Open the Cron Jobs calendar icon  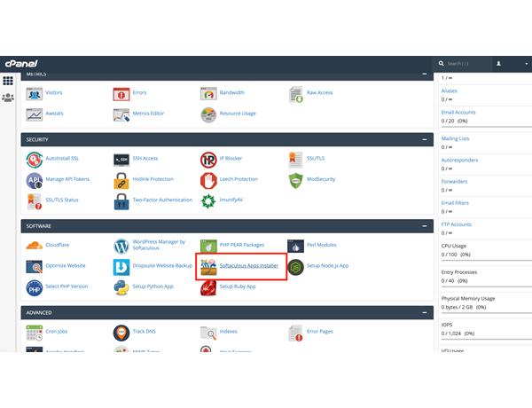coord(35,333)
